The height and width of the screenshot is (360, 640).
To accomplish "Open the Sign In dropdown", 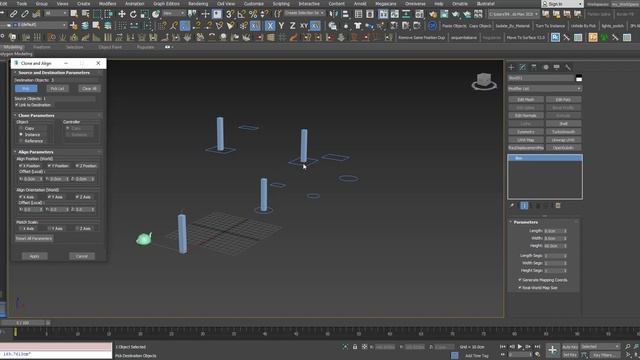I will [562, 4].
